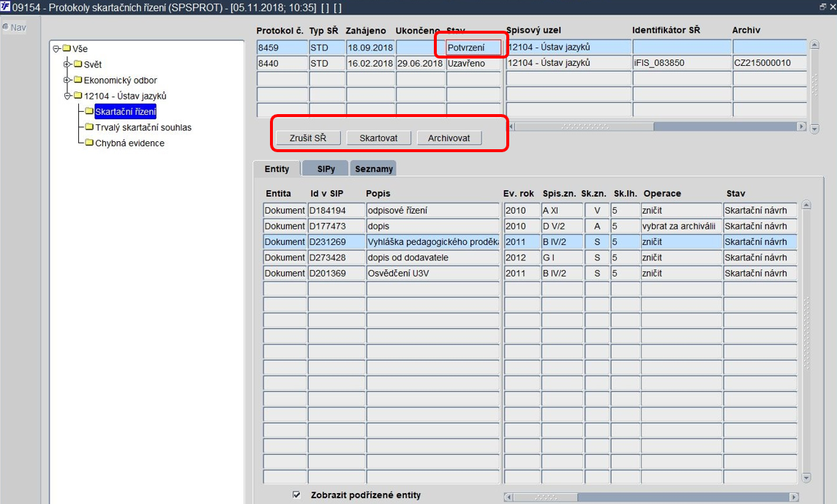The width and height of the screenshot is (837, 504).
Task: Open the Seznamy tab
Action: tap(374, 169)
